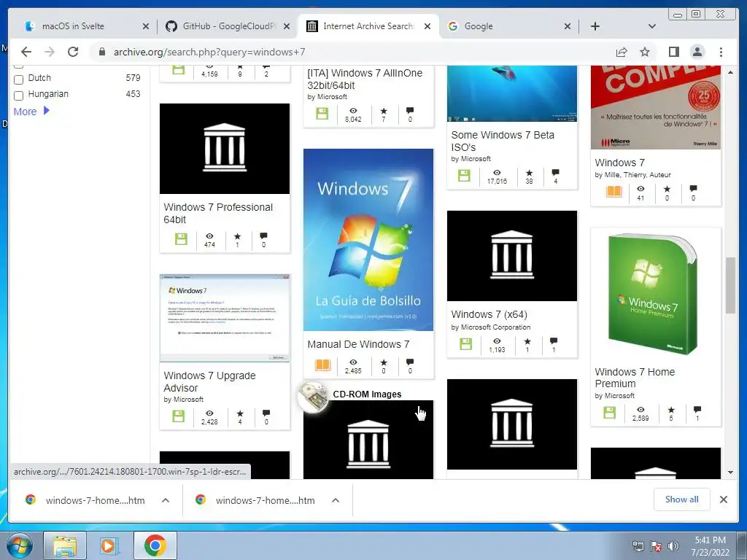This screenshot has width=747, height=560.
Task: Close the macOS in Svelte tab
Action: pos(146,26)
